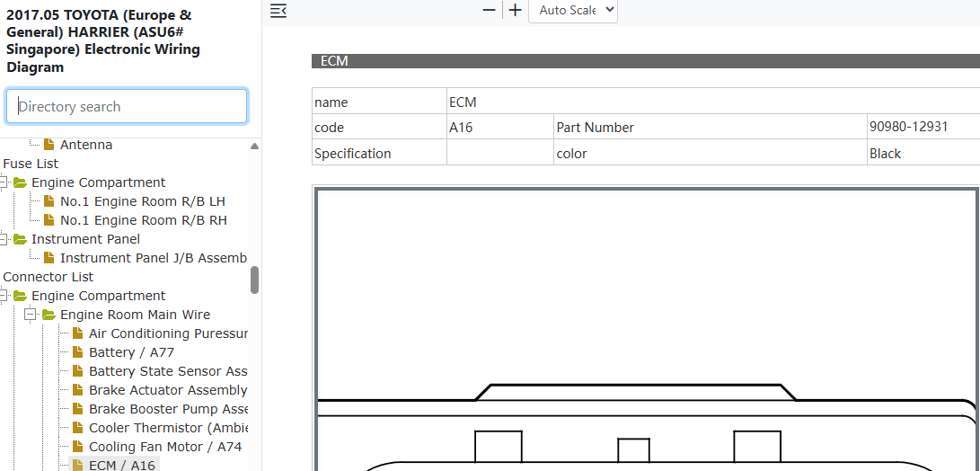The image size is (980, 471).
Task: Click the Harrier wiring diagram title
Action: [103, 41]
